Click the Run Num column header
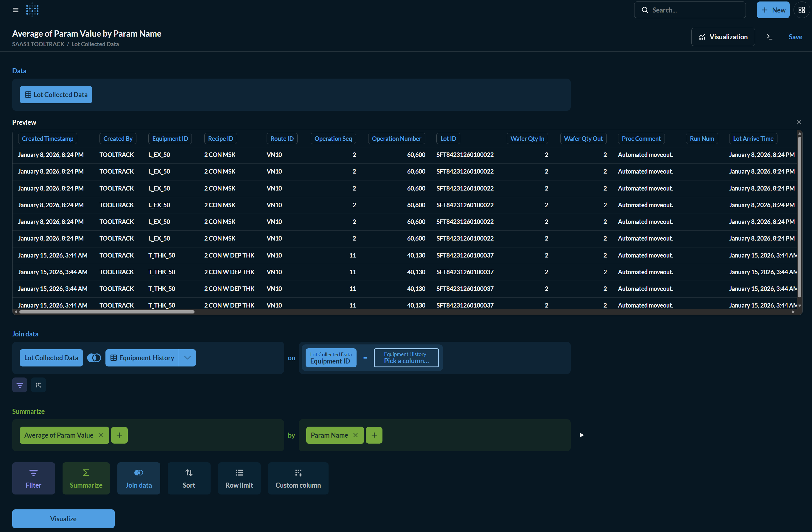812x532 pixels. 702,138
